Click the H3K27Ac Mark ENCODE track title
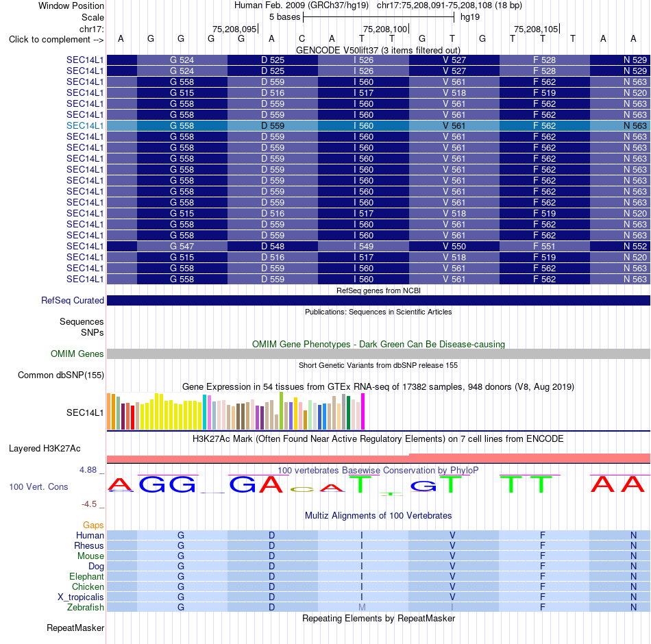The image size is (651, 644). click(378, 439)
